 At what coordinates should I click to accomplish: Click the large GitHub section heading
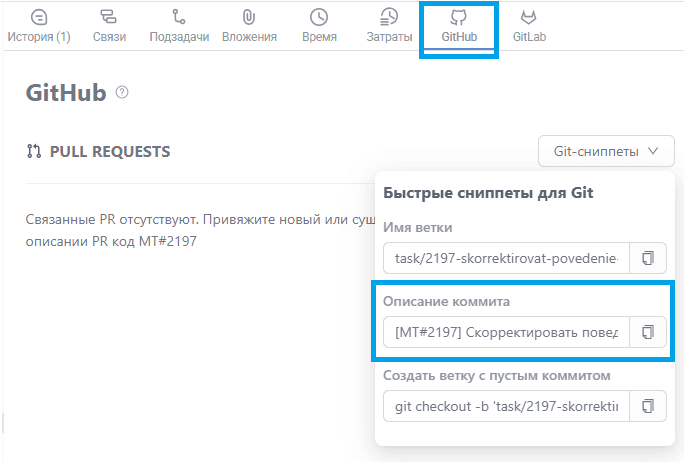click(x=66, y=92)
